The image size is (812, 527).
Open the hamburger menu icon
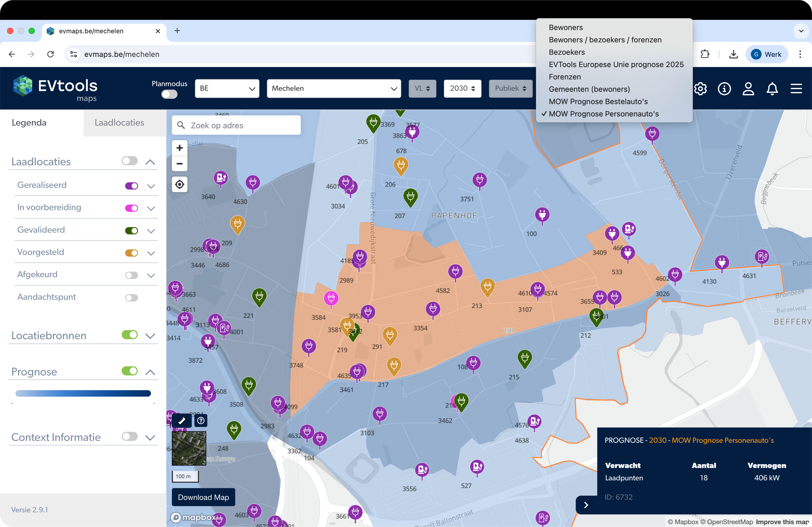[796, 89]
